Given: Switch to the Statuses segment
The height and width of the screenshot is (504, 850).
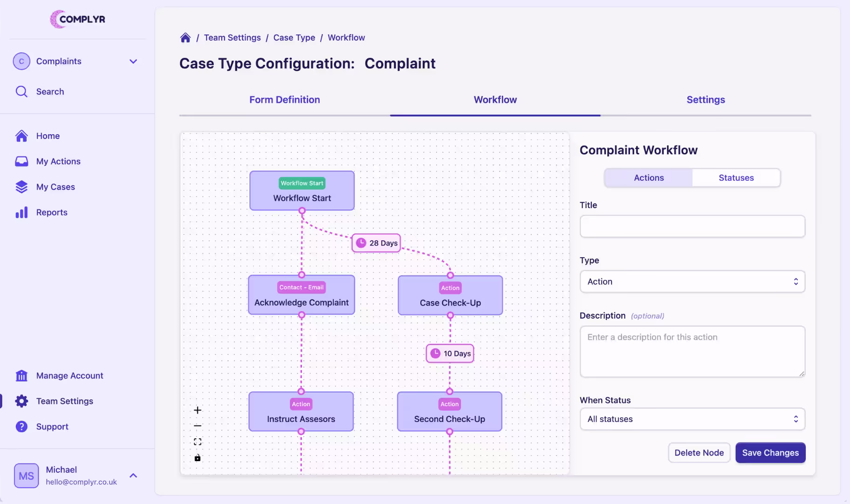Looking at the screenshot, I should pos(736,177).
